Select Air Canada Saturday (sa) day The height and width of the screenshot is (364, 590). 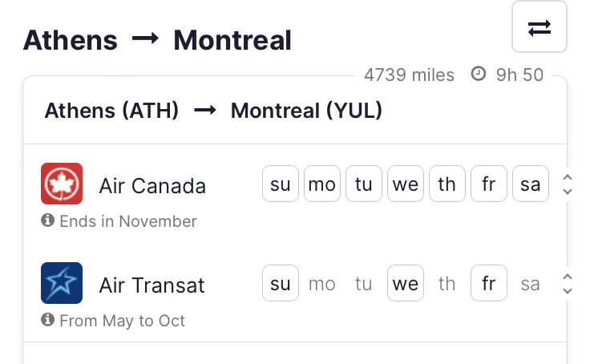pyautogui.click(x=531, y=184)
